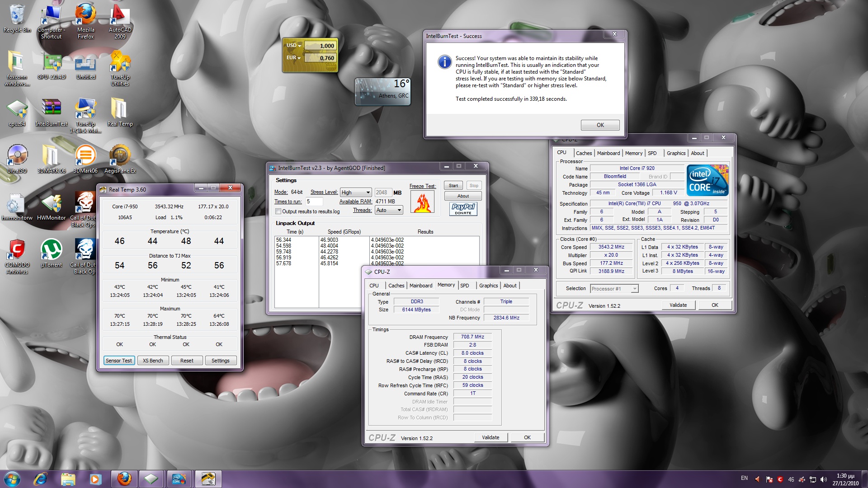Open the volume control in the system tray
The image size is (868, 488).
pos(823,479)
